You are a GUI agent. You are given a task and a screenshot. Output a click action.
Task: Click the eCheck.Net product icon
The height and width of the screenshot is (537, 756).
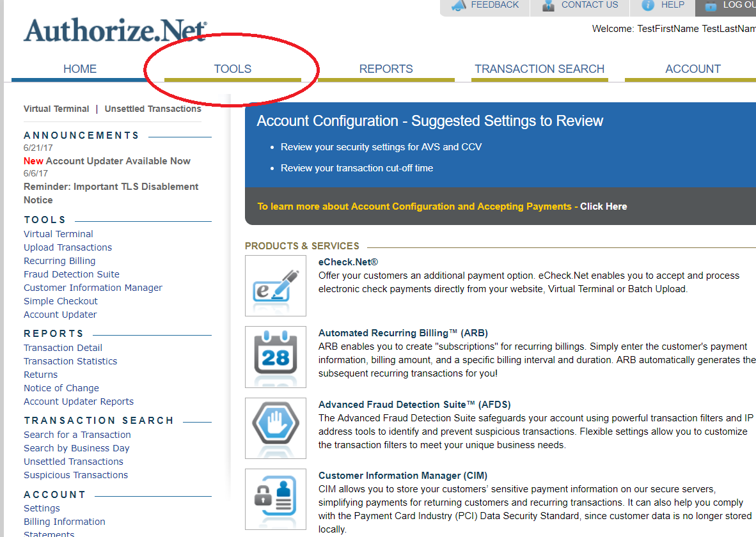coord(275,285)
